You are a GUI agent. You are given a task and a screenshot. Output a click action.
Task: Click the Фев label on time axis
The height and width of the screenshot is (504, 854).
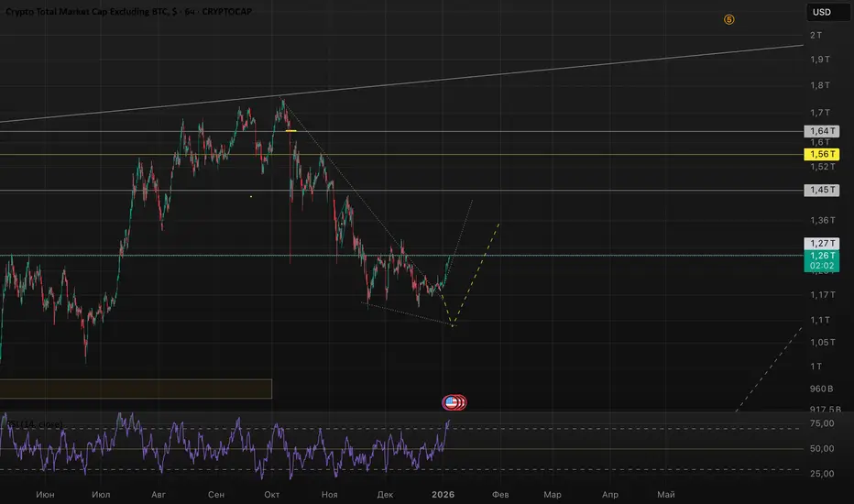tap(500, 494)
